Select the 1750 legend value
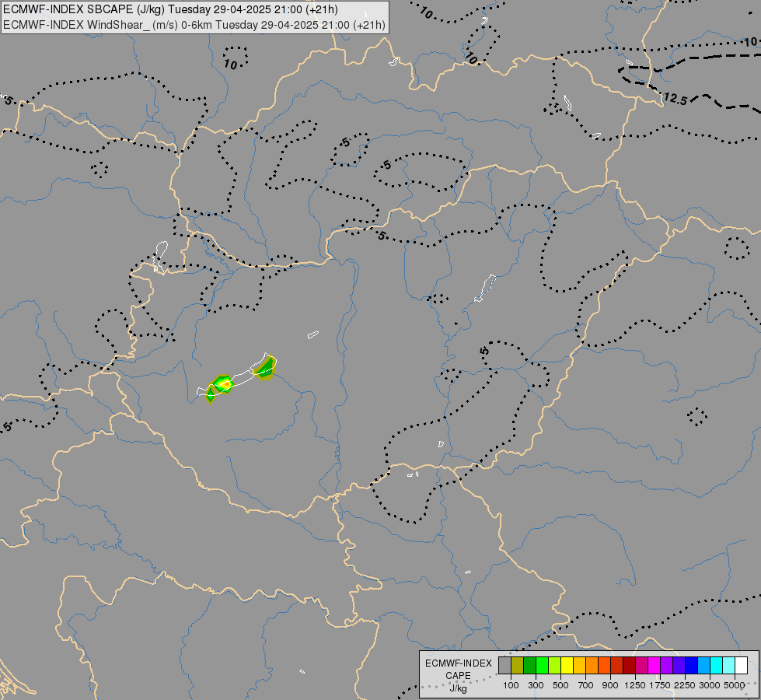Viewport: 761px width, 700px height. [660, 685]
